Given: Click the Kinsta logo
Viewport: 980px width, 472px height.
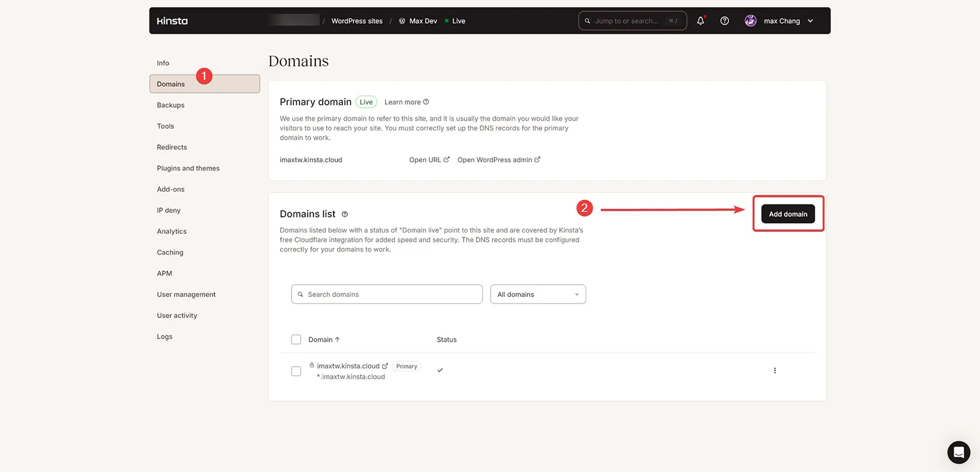Looking at the screenshot, I should pos(172,21).
